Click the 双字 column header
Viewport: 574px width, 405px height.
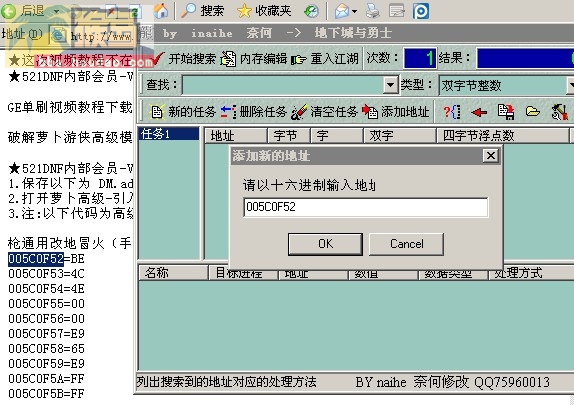[x=400, y=136]
